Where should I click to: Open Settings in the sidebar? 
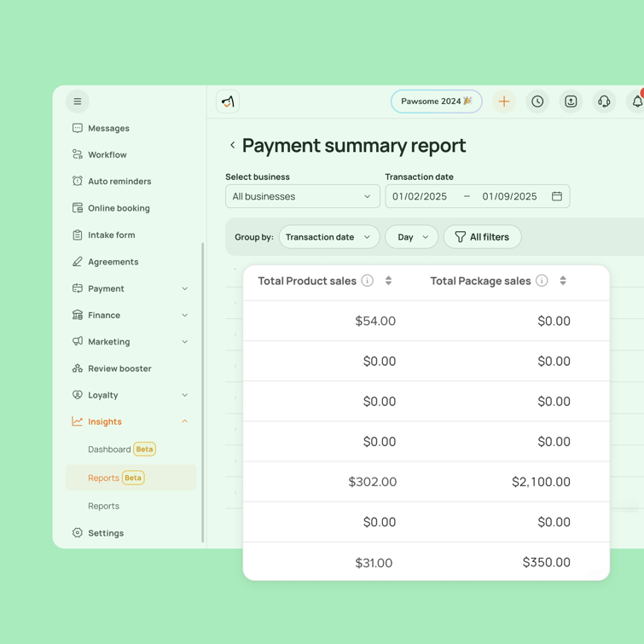click(x=106, y=533)
